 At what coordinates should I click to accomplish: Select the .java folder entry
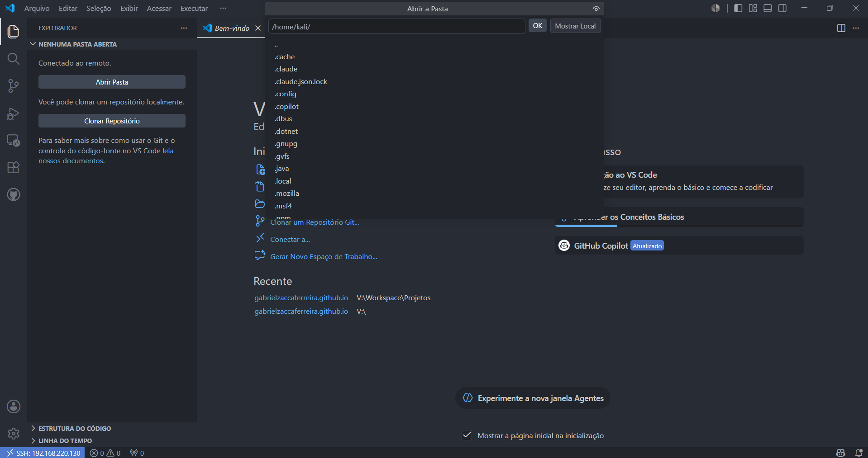tap(434, 168)
